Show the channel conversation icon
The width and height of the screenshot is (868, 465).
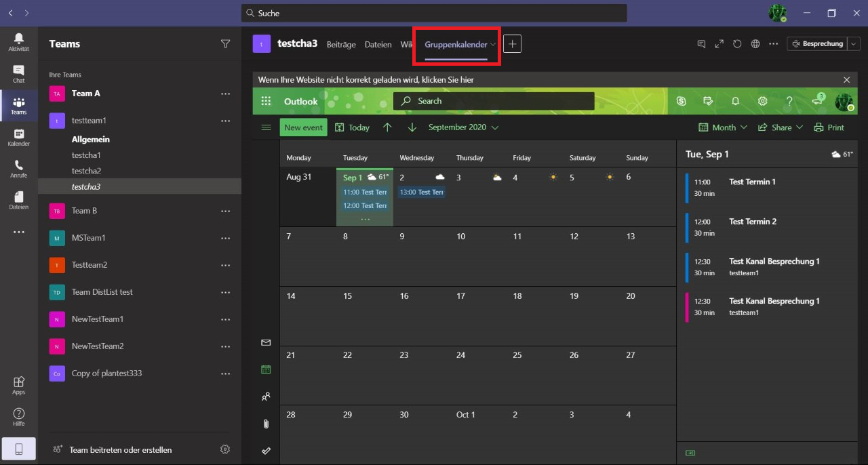701,44
